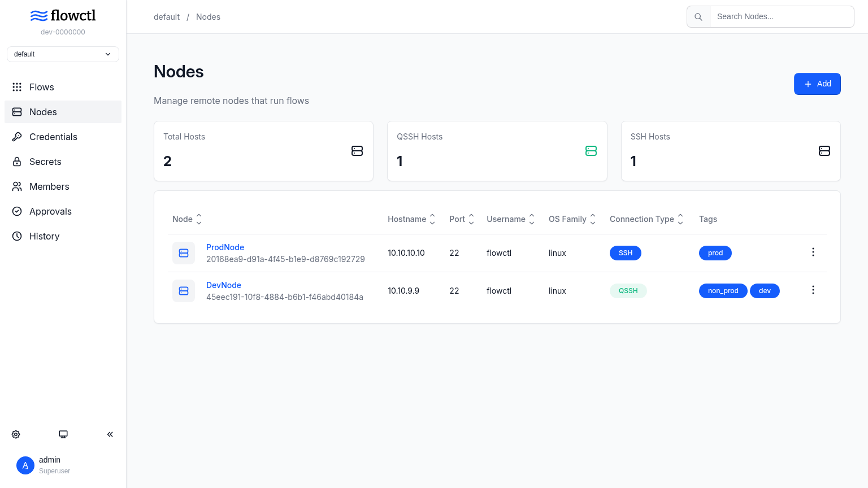Sort table by OS Family column
The width and height of the screenshot is (868, 488).
[x=572, y=219]
